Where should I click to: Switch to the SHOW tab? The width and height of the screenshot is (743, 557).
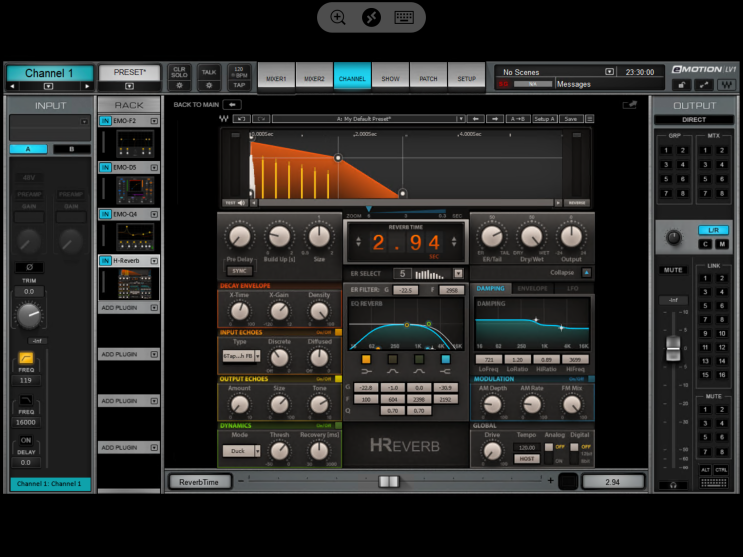pos(390,76)
